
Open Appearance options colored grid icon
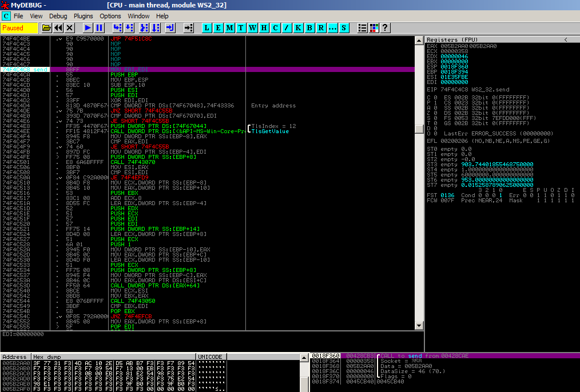[x=374, y=27]
